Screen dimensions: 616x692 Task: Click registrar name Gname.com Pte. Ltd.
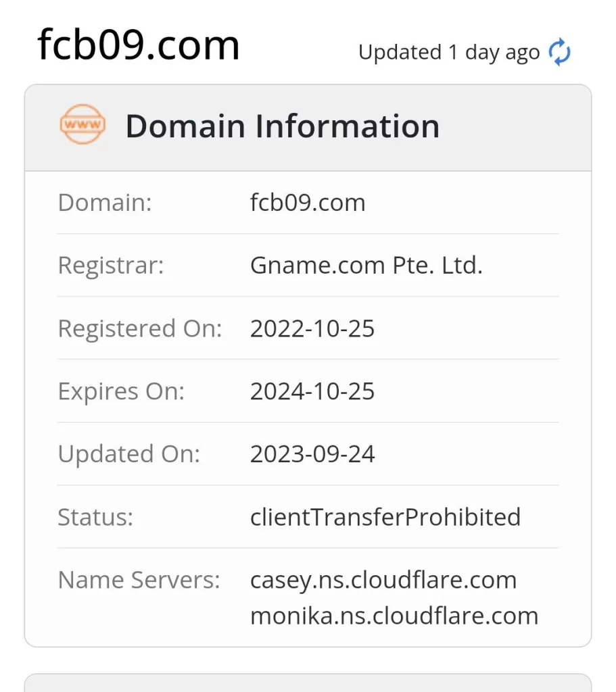(x=366, y=266)
